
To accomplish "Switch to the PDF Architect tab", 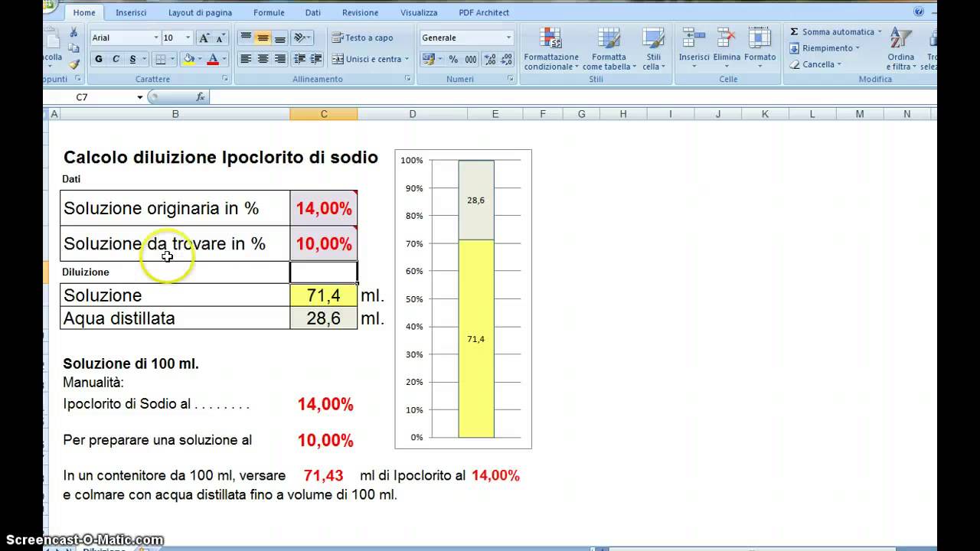I will pyautogui.click(x=484, y=12).
